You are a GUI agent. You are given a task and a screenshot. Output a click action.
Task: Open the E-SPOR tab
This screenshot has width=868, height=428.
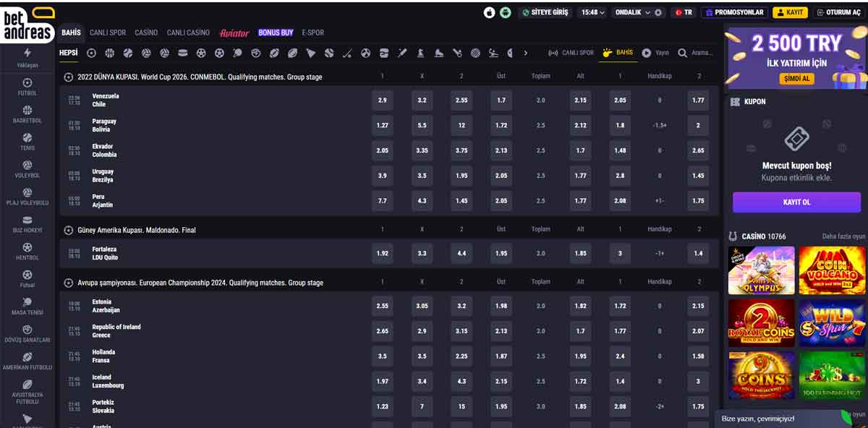313,33
